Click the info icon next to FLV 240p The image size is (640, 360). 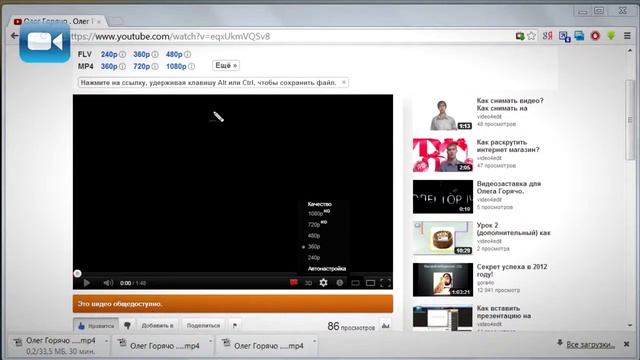point(122,54)
